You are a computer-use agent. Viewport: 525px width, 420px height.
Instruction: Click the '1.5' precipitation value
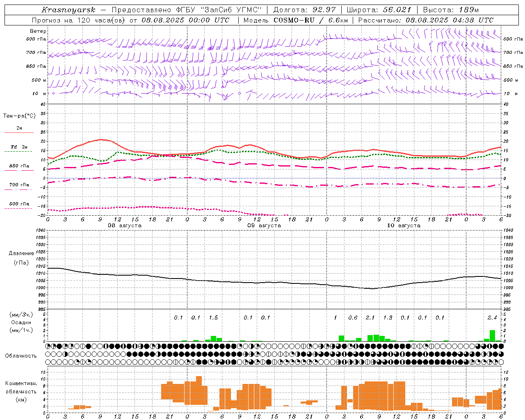click(x=213, y=317)
